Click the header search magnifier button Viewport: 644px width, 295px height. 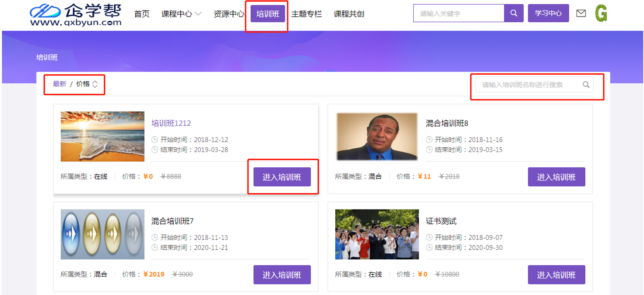pos(513,13)
